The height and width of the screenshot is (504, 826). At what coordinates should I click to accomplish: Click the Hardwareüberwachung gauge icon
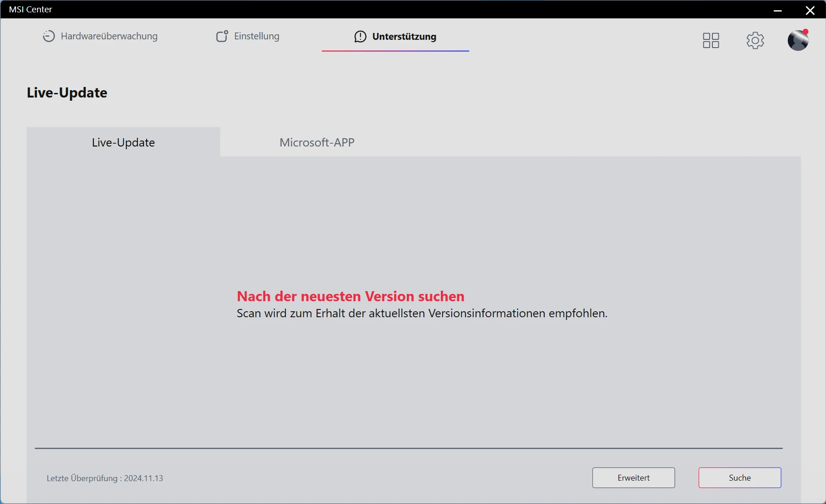pos(49,36)
